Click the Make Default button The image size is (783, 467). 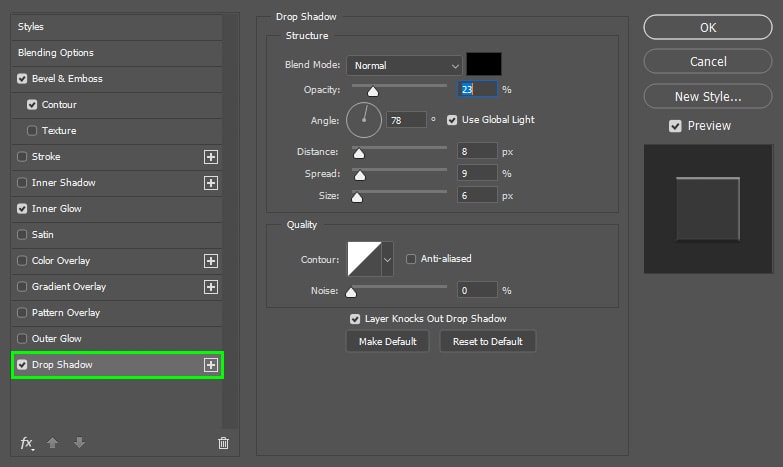pyautogui.click(x=388, y=342)
